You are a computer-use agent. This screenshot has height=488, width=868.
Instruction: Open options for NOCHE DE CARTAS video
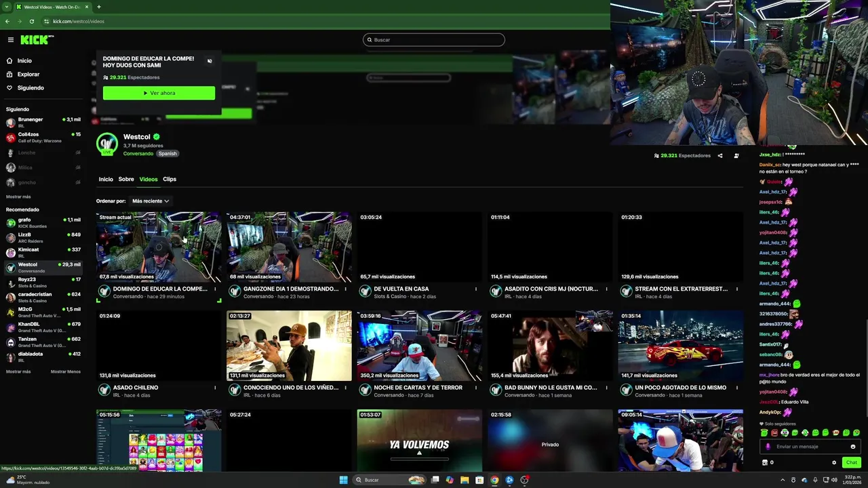[476, 388]
